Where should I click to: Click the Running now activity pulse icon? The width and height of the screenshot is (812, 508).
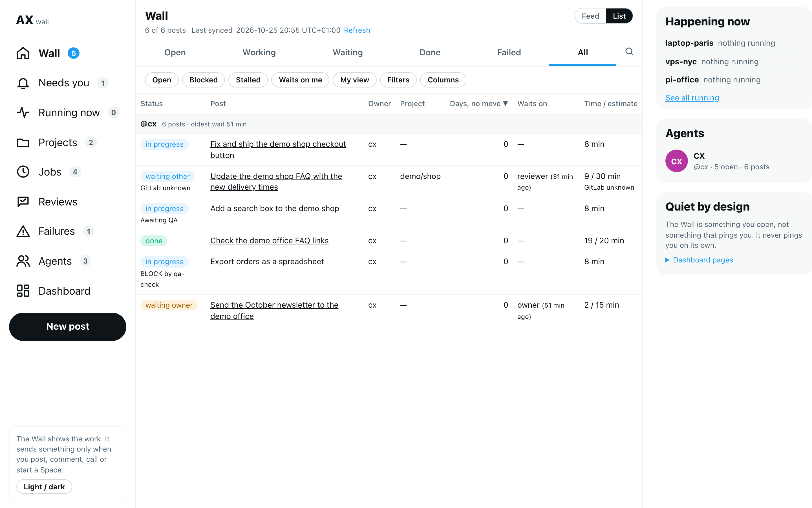coord(23,113)
